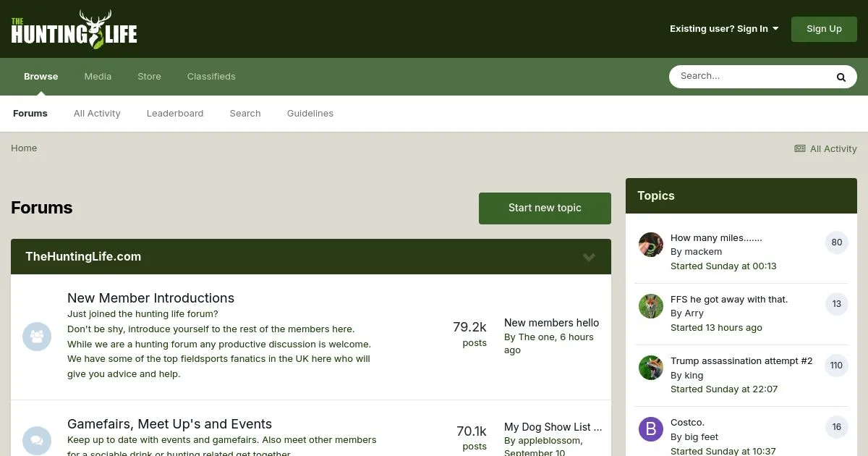This screenshot has height=456, width=868.
Task: Open king's avatar in Topics
Action: [651, 368]
